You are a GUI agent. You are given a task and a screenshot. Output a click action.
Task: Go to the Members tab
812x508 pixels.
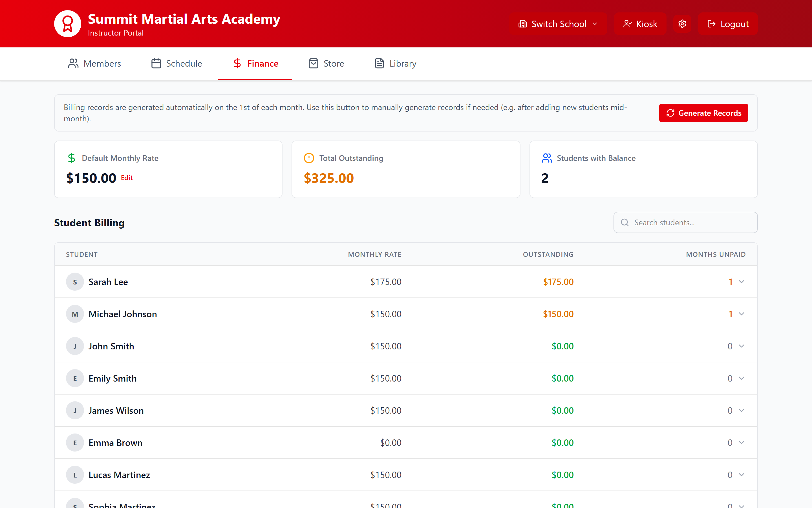pyautogui.click(x=94, y=63)
